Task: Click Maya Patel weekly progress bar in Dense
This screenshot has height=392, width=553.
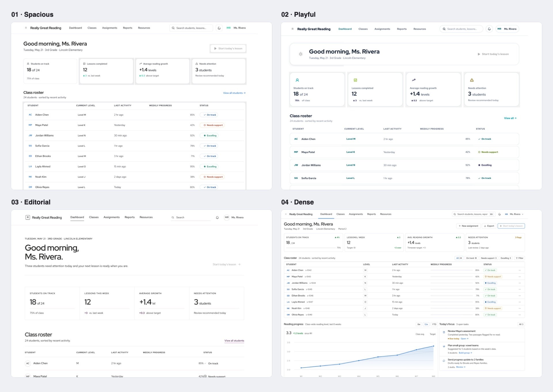Action: click(452, 277)
